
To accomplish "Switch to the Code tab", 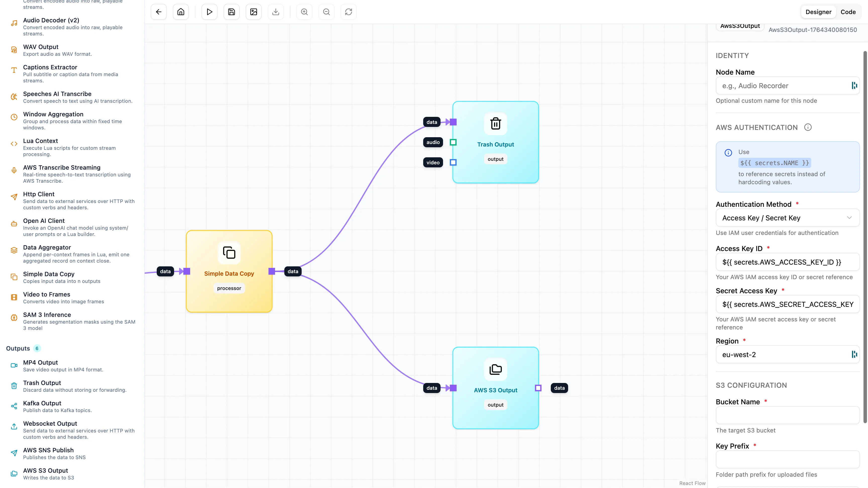I will click(x=848, y=12).
